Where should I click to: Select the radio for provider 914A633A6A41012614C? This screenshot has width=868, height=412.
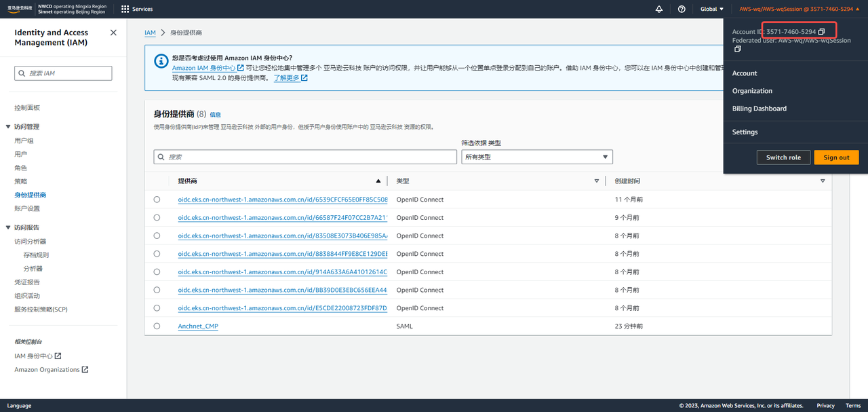[157, 272]
